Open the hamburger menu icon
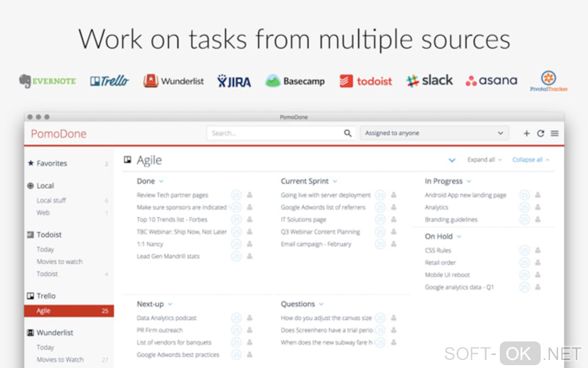 click(x=555, y=133)
